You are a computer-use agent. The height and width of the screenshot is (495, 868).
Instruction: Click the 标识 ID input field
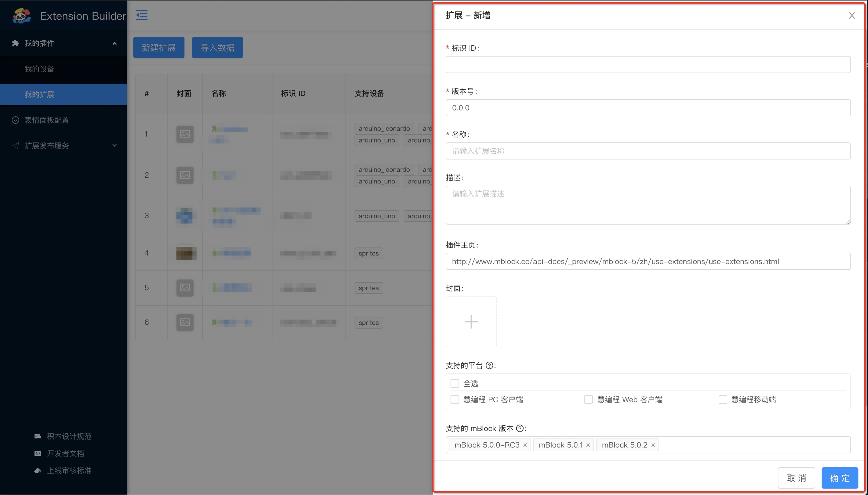pyautogui.click(x=648, y=65)
